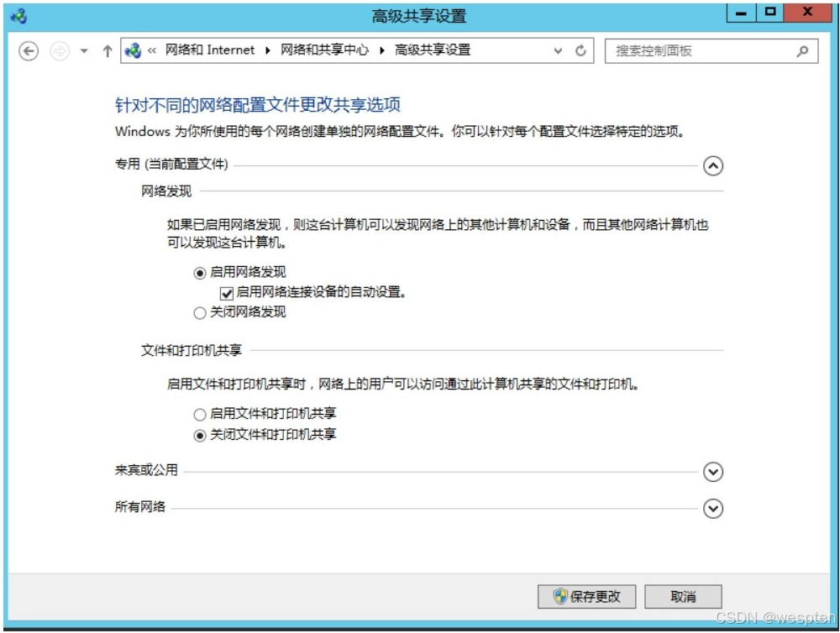
Task: Click heading 针对不同的网络配置文件更改共享选项
Action: 258,104
